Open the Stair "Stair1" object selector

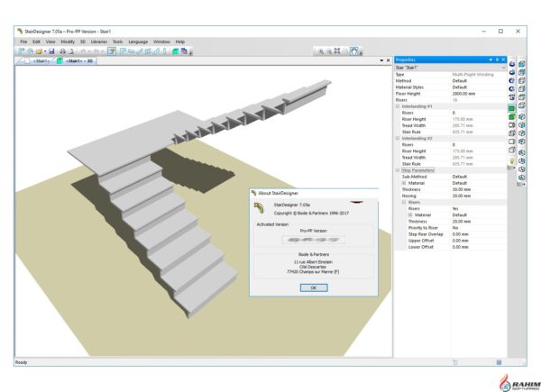[450, 68]
